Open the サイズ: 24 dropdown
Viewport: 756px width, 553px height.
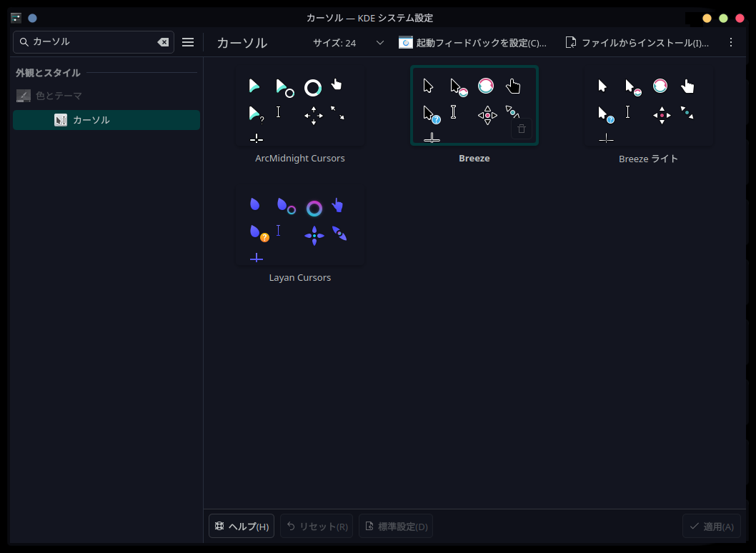tap(348, 43)
